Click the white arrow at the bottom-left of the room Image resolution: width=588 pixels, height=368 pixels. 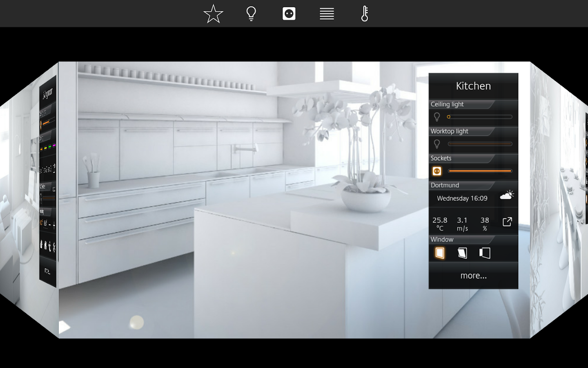point(65,327)
